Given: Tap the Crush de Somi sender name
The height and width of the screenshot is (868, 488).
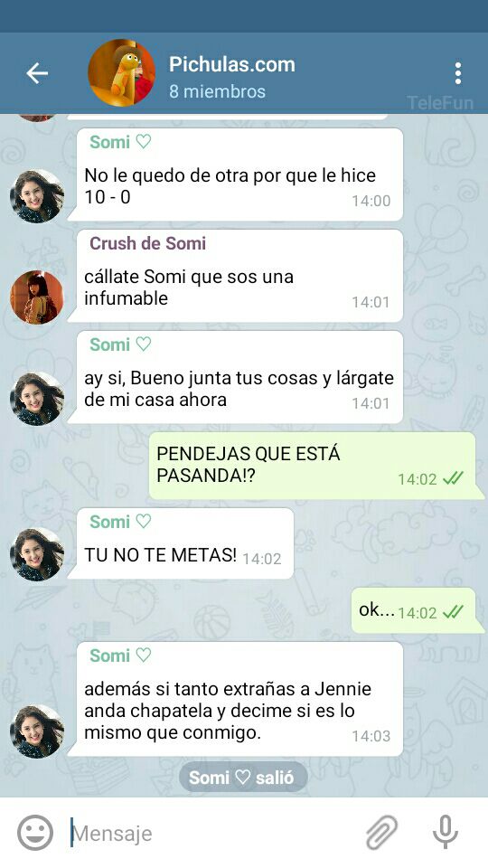Looking at the screenshot, I should [147, 243].
